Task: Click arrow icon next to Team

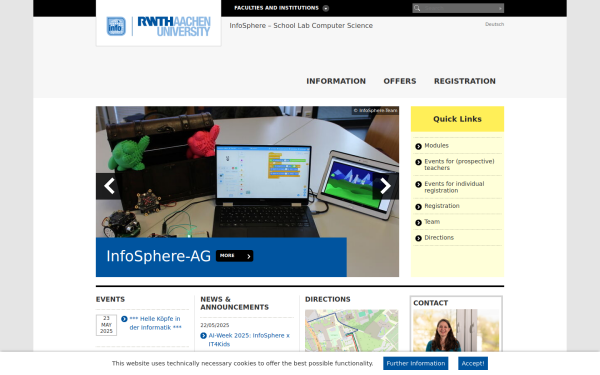Action: point(418,223)
